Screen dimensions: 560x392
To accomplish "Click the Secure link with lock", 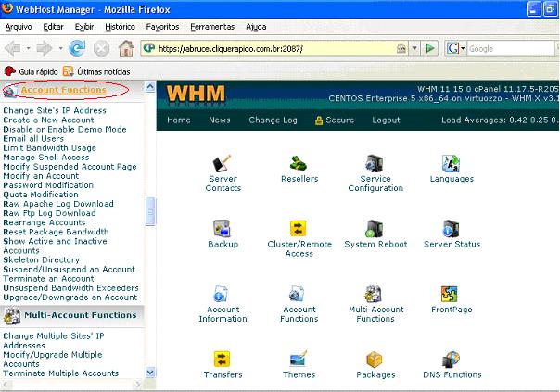I will (335, 120).
